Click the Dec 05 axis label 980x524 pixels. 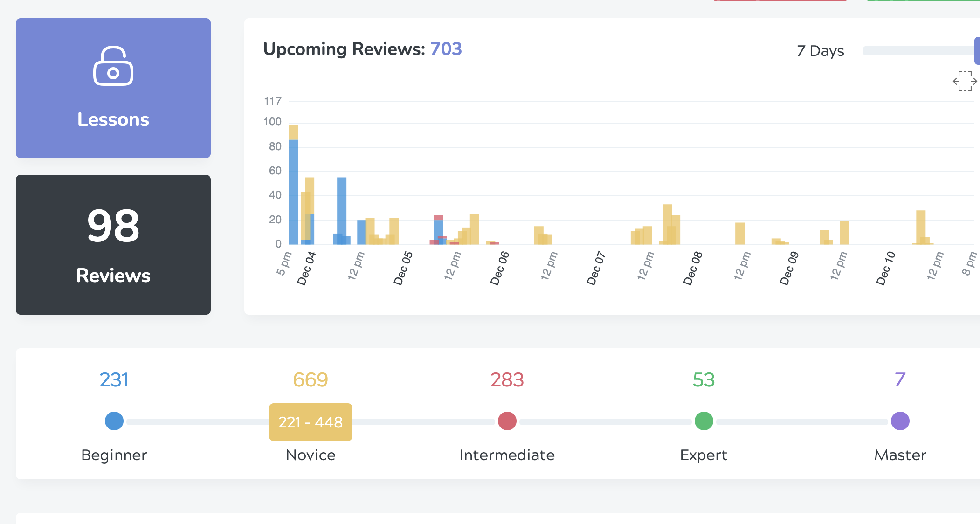tap(403, 268)
